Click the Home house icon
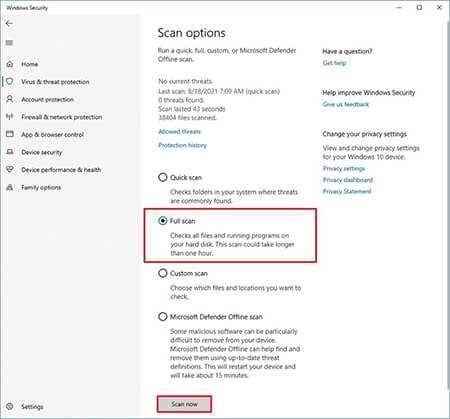The width and height of the screenshot is (450, 419). point(10,64)
